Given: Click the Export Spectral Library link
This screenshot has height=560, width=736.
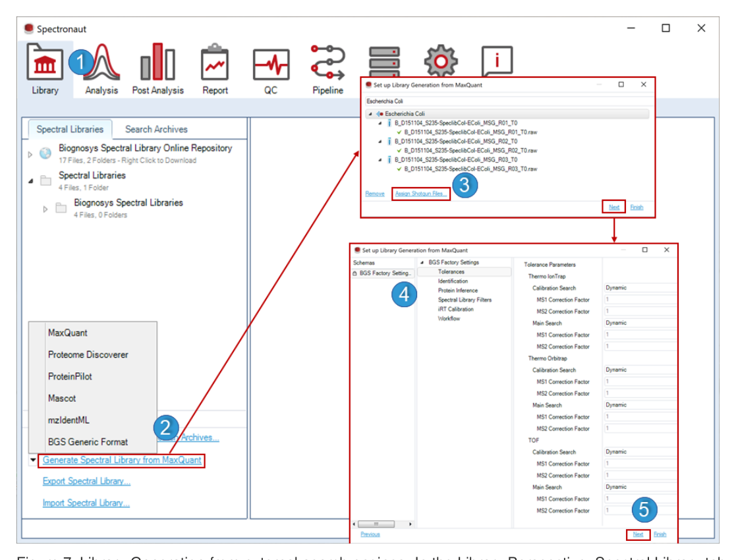Looking at the screenshot, I should 86,481.
